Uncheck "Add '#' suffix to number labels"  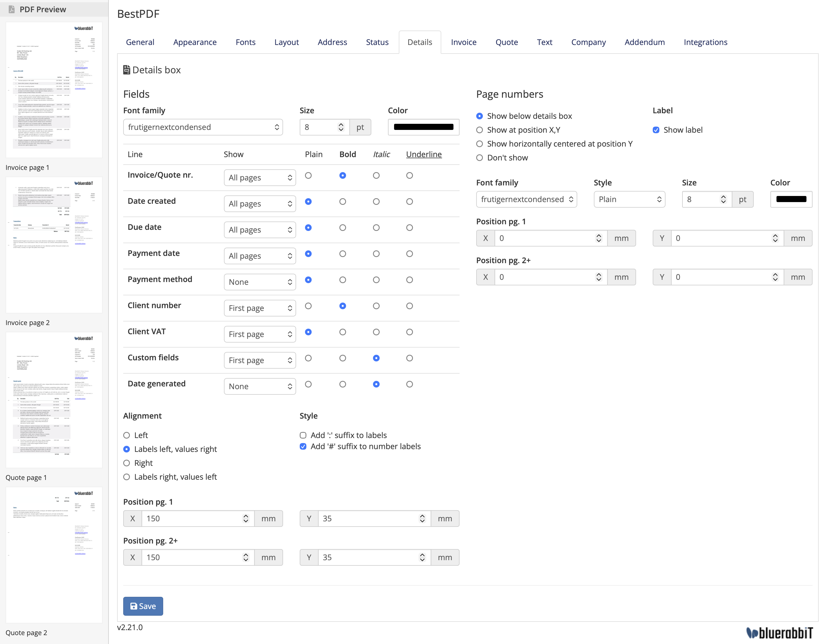(x=303, y=446)
